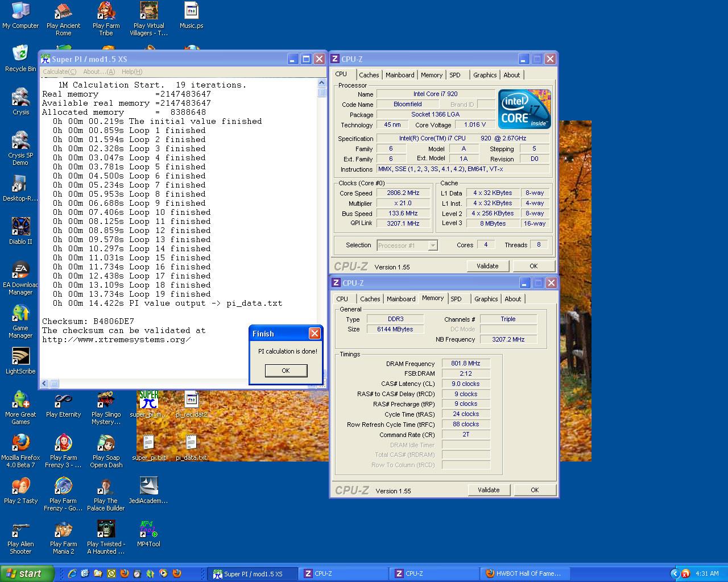Image resolution: width=728 pixels, height=582 pixels.
Task: Launch Crysis SP Demo shortcut
Action: pyautogui.click(x=20, y=149)
